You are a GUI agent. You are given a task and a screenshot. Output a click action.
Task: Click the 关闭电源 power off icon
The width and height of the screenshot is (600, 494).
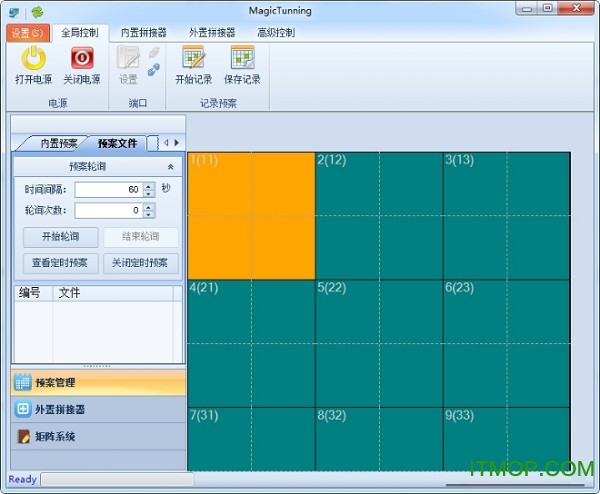[82, 58]
